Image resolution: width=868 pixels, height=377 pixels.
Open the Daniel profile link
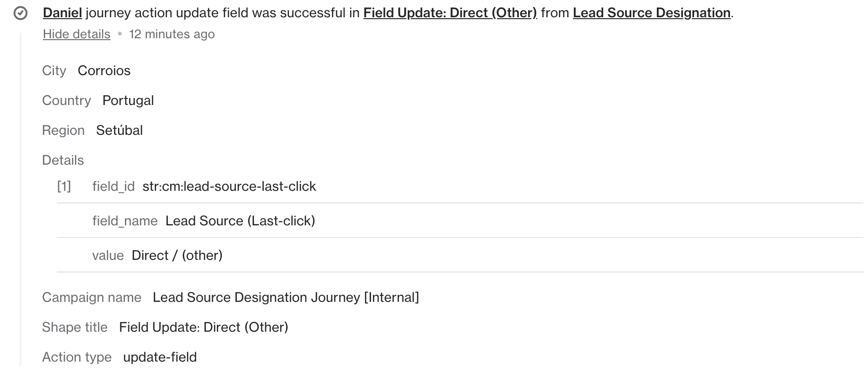[62, 13]
